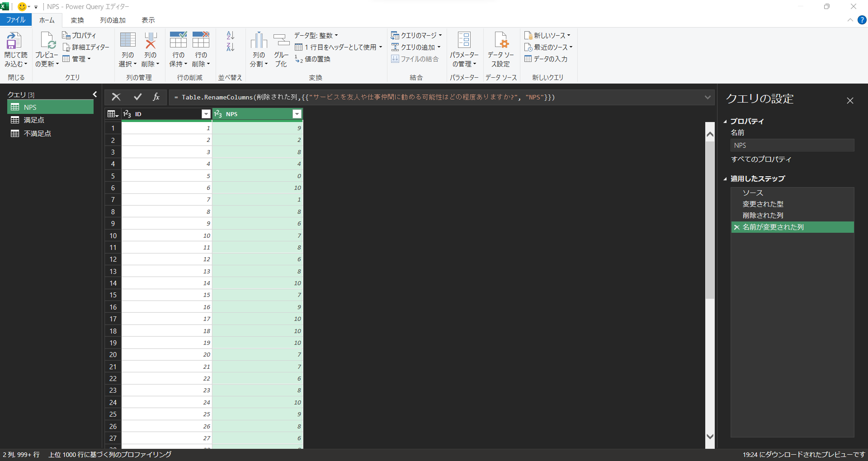Viewport: 868px width, 461px height.
Task: Cancel the formula with the X icon
Action: point(116,97)
